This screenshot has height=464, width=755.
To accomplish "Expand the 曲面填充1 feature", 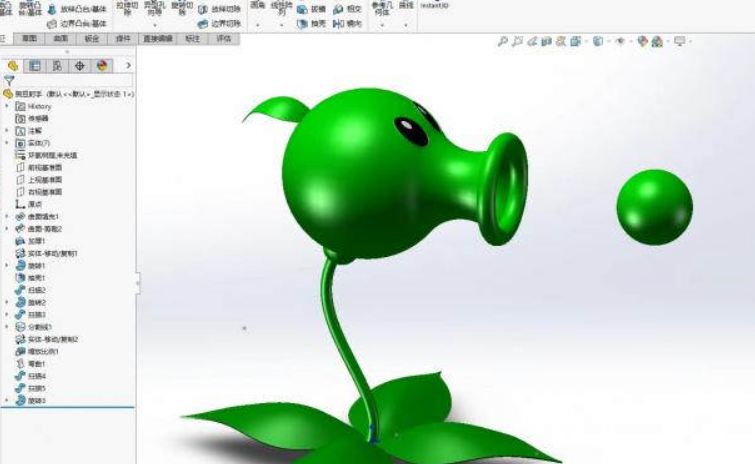I will pyautogui.click(x=7, y=217).
